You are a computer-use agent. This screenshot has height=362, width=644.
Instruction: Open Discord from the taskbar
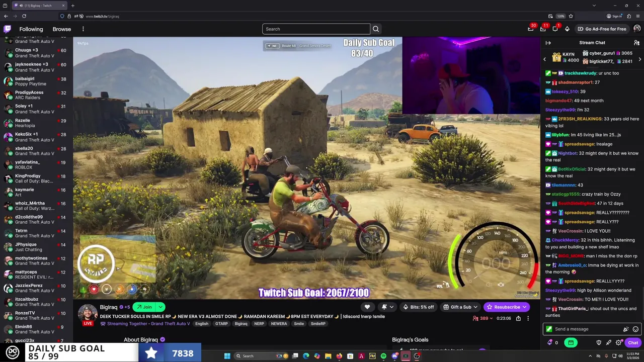pos(394,356)
